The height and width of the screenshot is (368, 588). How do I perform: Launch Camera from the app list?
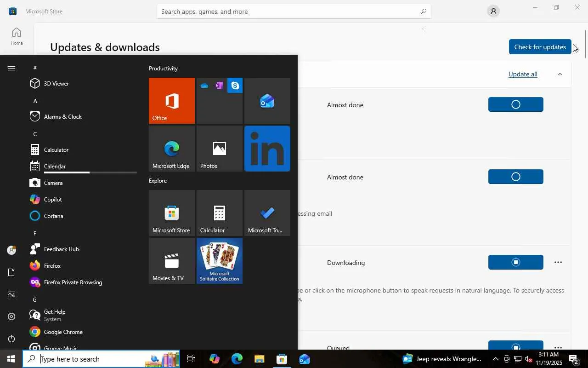tap(83, 183)
